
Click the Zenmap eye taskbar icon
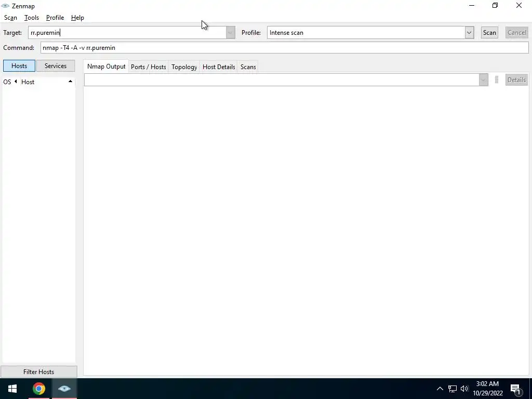coord(64,389)
